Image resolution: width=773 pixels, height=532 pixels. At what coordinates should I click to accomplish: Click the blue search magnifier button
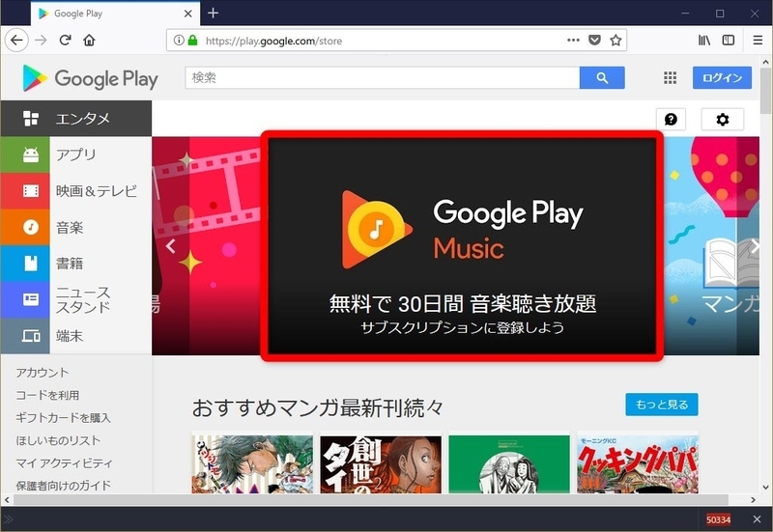[602, 78]
